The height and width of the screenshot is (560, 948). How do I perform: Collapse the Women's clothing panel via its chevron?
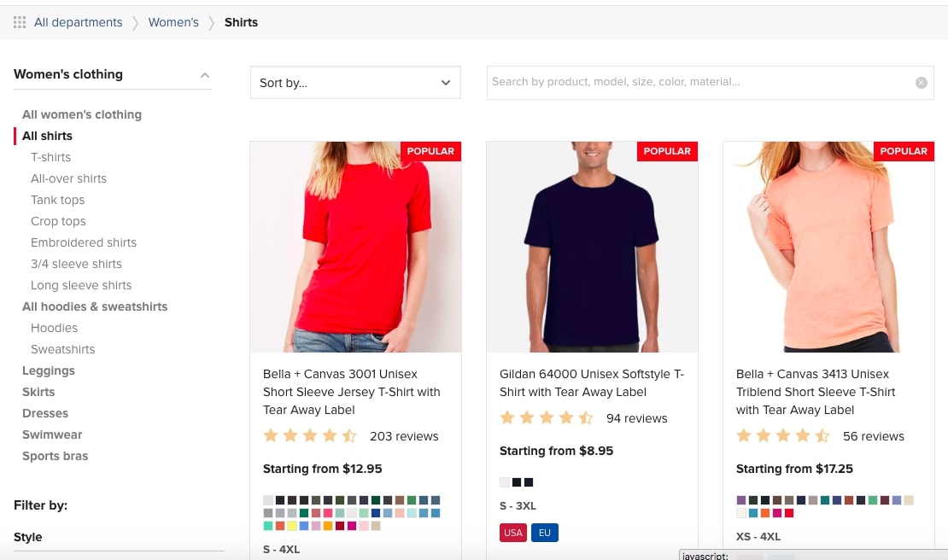click(x=205, y=74)
